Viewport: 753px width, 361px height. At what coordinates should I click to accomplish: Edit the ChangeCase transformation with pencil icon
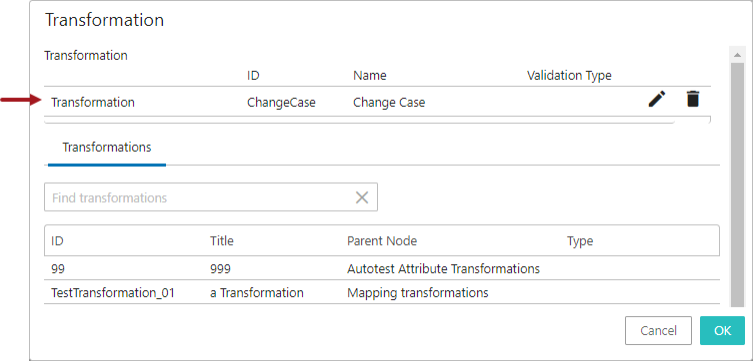point(657,99)
